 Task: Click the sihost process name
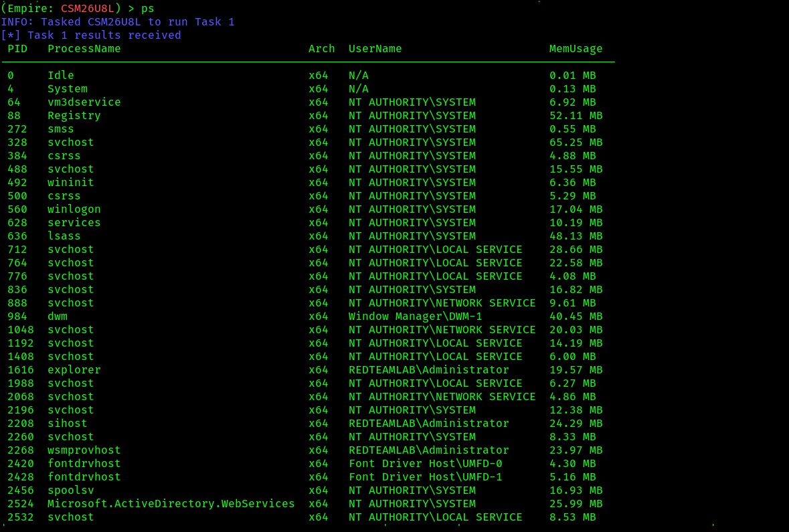point(68,424)
